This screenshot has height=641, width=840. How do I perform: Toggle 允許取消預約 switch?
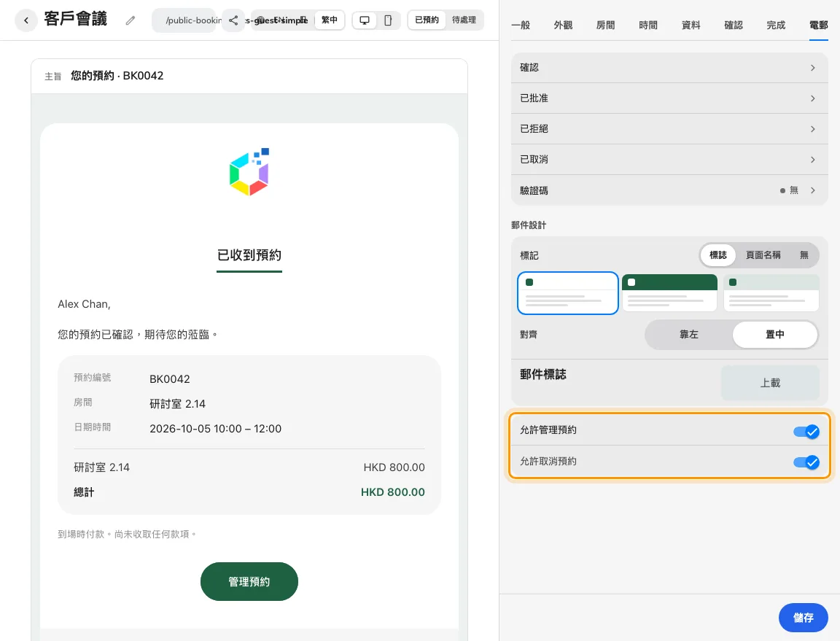pyautogui.click(x=806, y=462)
